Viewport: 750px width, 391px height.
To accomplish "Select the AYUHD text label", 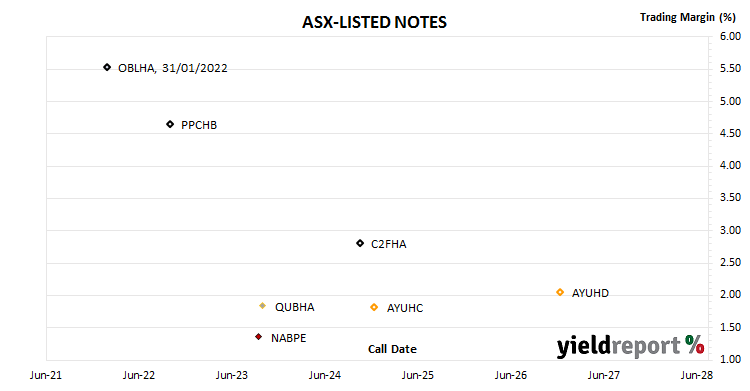I will pos(590,293).
